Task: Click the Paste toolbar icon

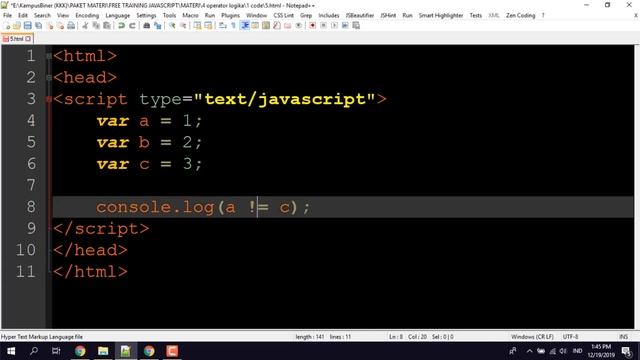Action: [107, 25]
